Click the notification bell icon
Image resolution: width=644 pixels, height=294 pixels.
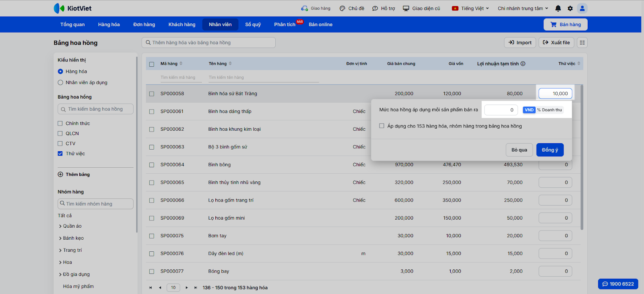(x=558, y=8)
